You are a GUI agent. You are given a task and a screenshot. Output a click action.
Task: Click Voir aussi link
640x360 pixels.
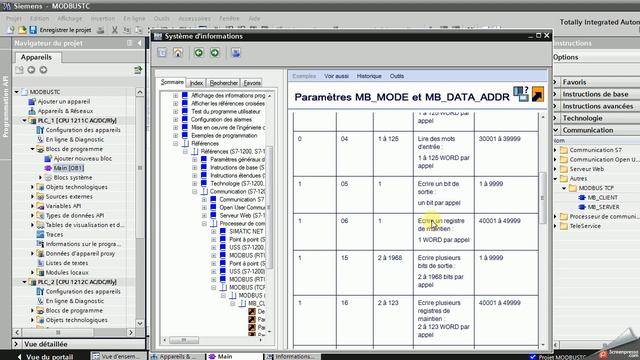(336, 76)
